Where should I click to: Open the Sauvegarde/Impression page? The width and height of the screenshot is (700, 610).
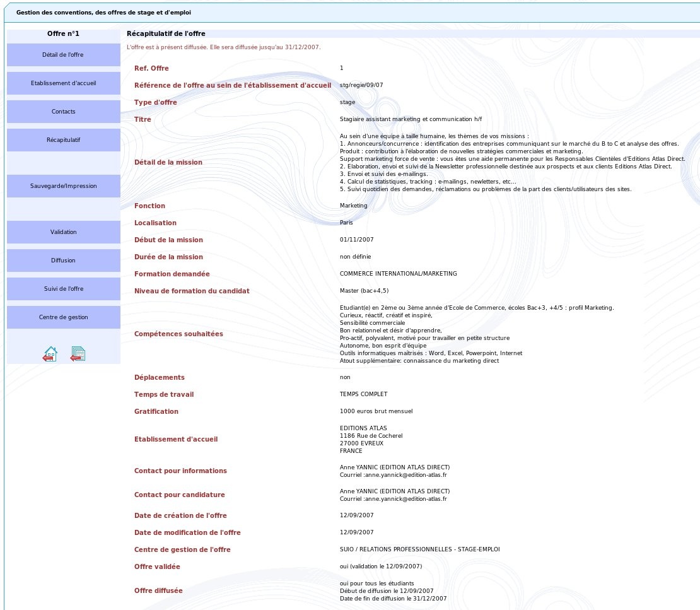click(63, 186)
